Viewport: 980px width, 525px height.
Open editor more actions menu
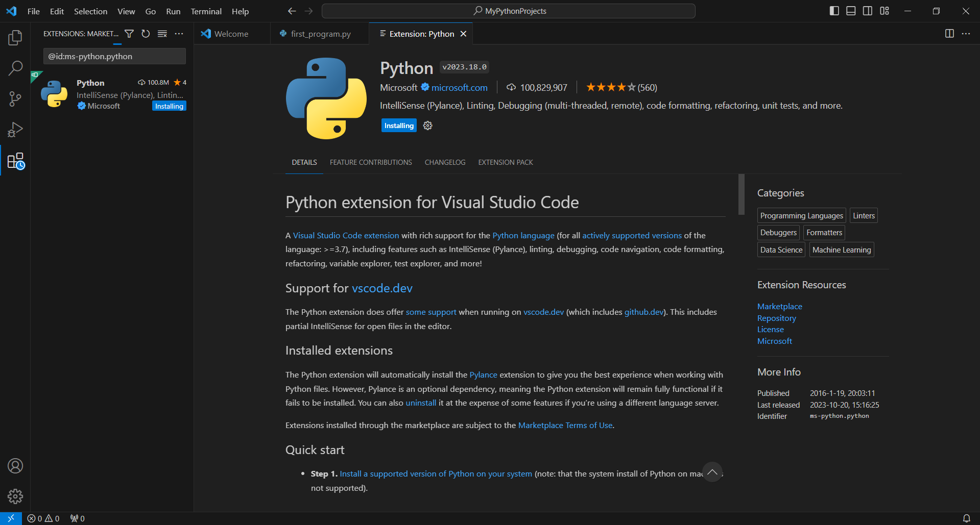click(x=966, y=34)
